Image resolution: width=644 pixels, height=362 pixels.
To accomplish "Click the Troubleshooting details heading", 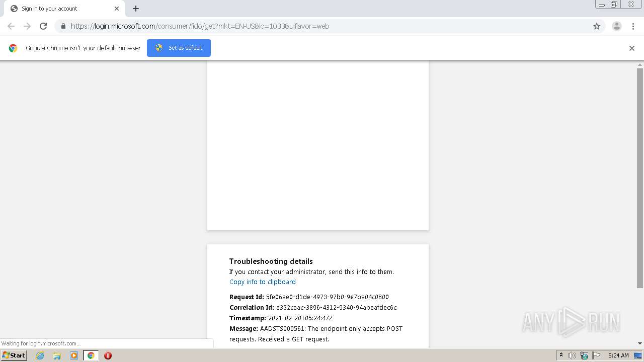I will (x=271, y=261).
